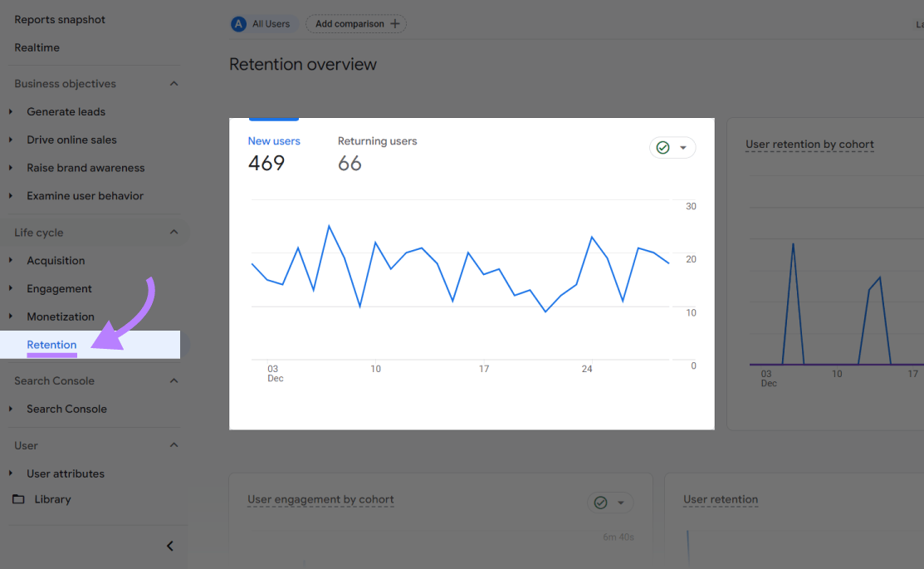This screenshot has width=924, height=569.
Task: Click the plus icon in Add comparison
Action: (395, 24)
